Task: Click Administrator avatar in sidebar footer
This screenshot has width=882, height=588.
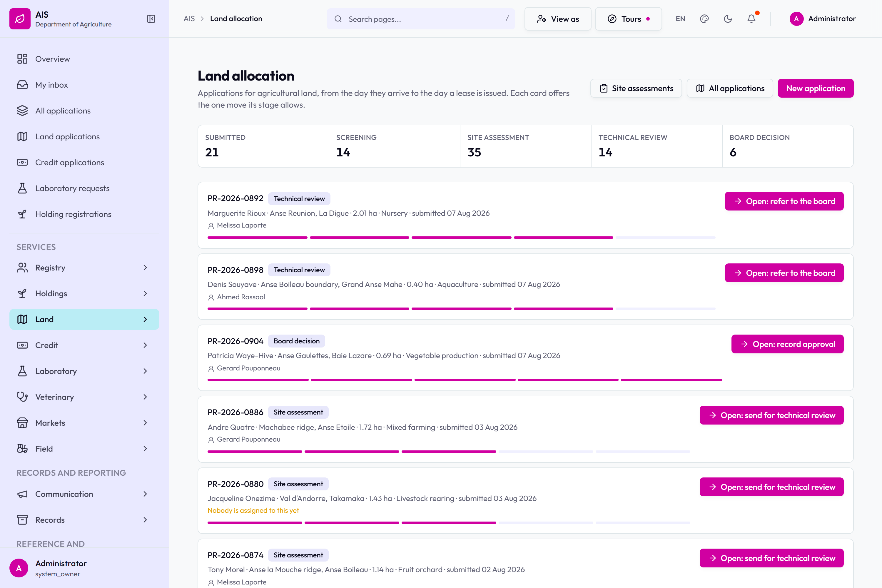Action: click(19, 568)
